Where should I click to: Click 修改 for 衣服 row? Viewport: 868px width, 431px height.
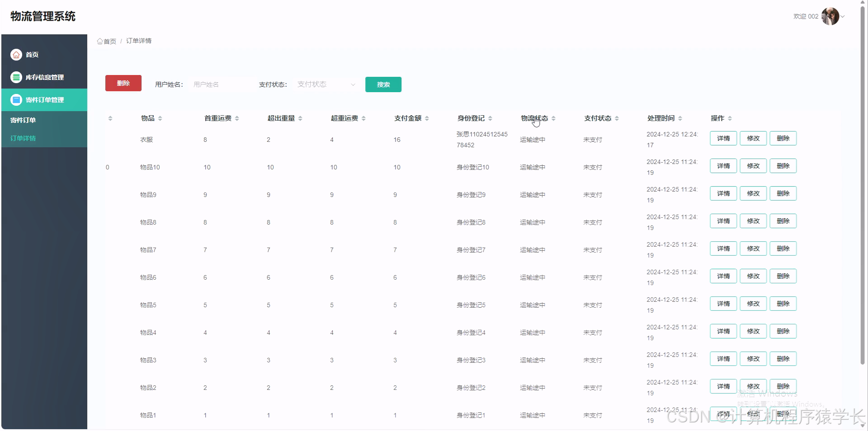click(x=753, y=138)
